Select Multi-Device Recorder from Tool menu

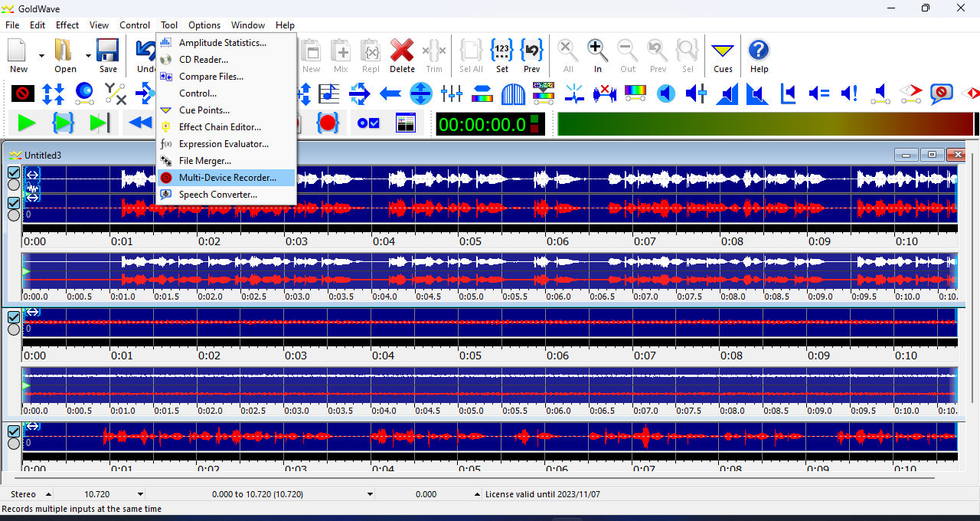(x=227, y=178)
